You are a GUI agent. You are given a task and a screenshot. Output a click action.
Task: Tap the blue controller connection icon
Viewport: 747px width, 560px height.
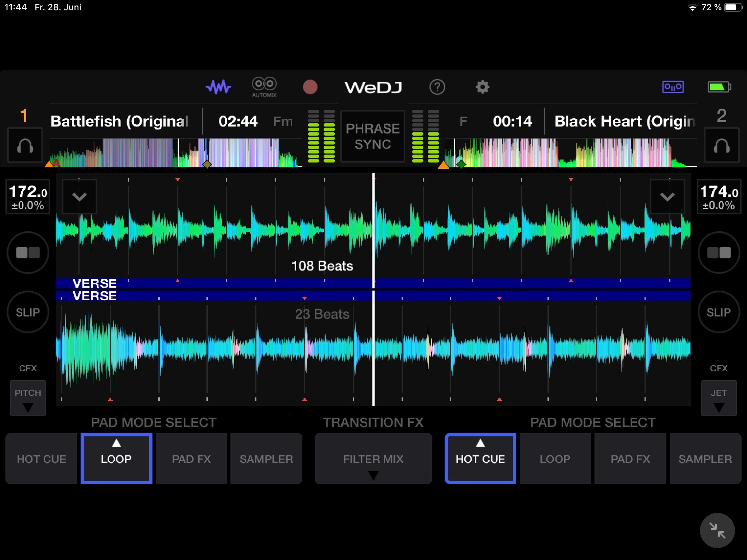[673, 87]
